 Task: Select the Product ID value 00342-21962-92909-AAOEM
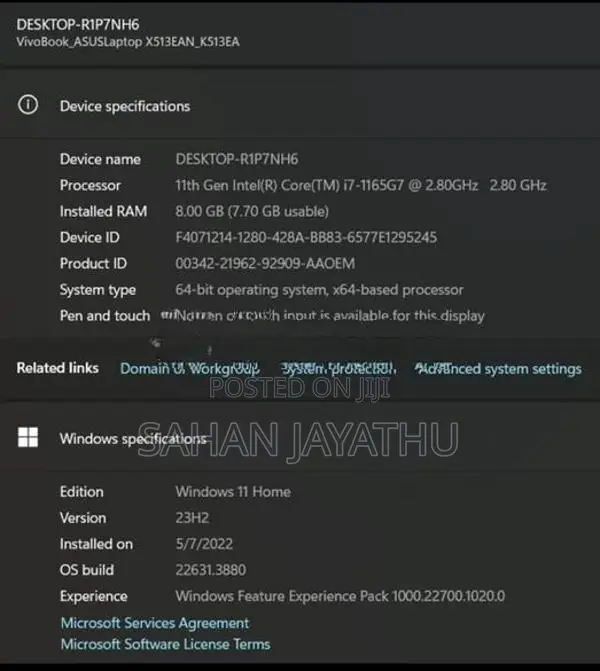265,264
